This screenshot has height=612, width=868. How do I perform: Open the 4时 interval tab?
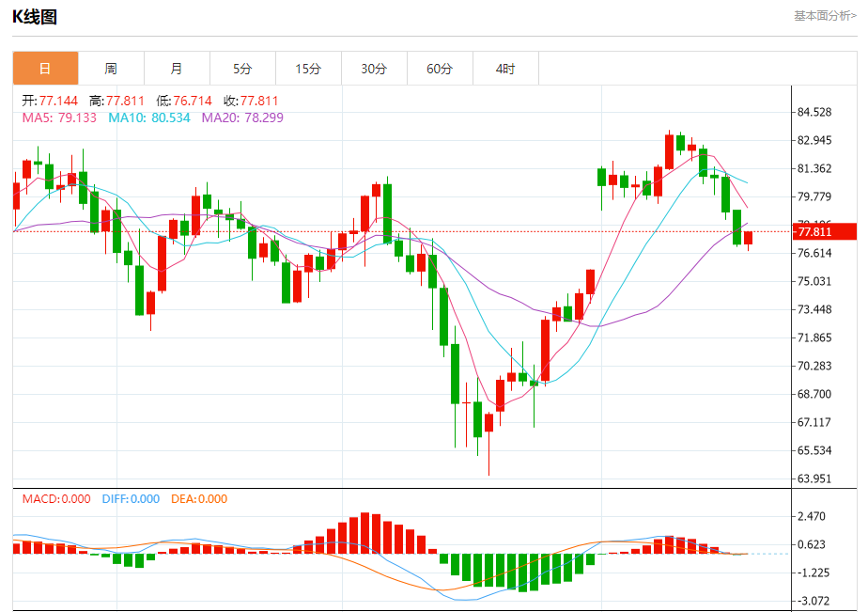[505, 68]
